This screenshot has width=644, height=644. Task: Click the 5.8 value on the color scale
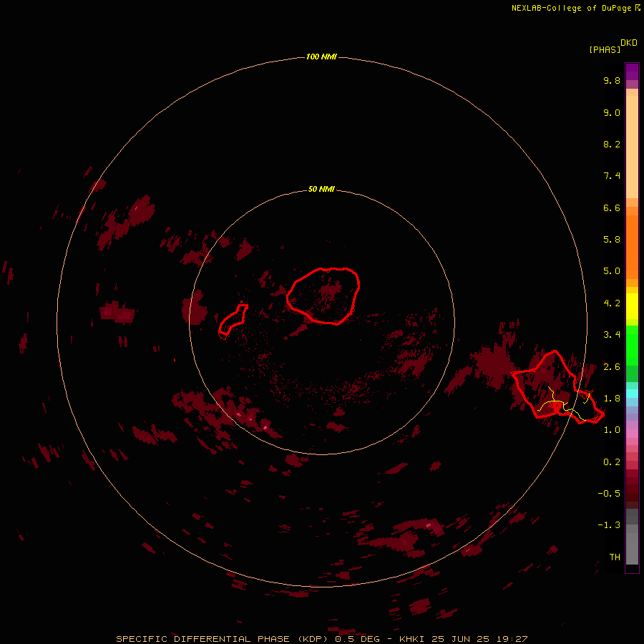612,240
